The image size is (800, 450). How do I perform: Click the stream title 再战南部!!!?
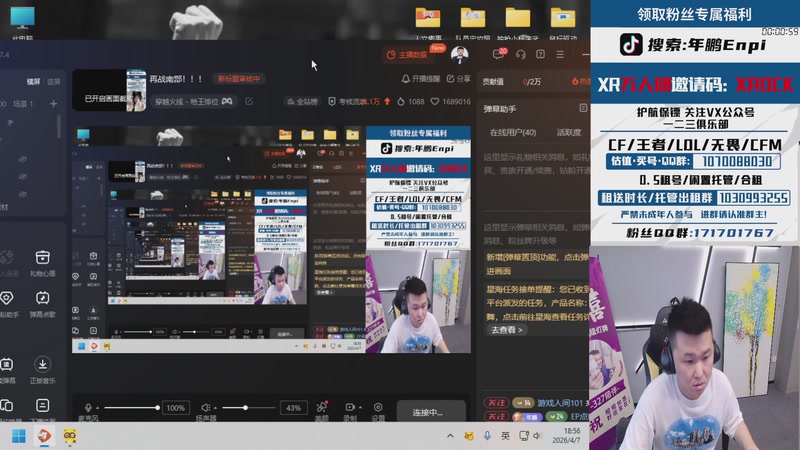tap(176, 79)
